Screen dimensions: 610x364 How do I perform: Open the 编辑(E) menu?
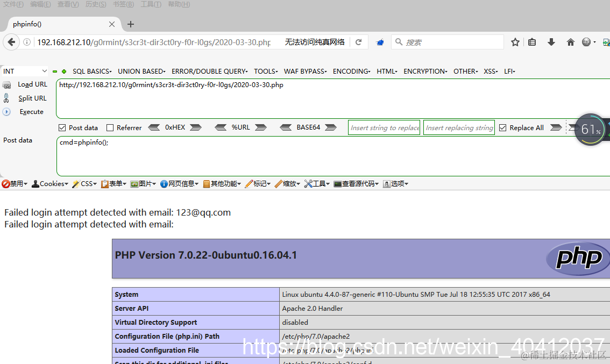pyautogui.click(x=40, y=4)
